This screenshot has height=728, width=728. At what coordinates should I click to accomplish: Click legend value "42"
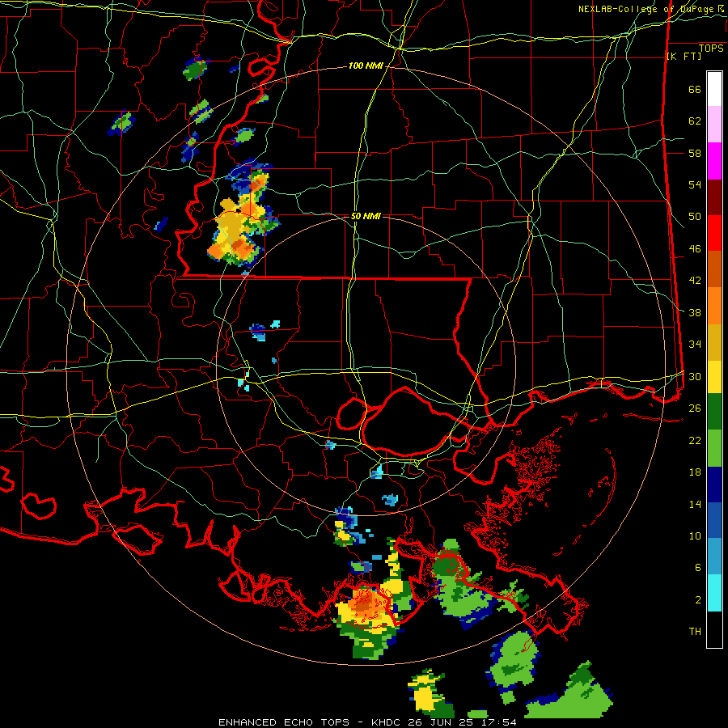[x=695, y=281]
